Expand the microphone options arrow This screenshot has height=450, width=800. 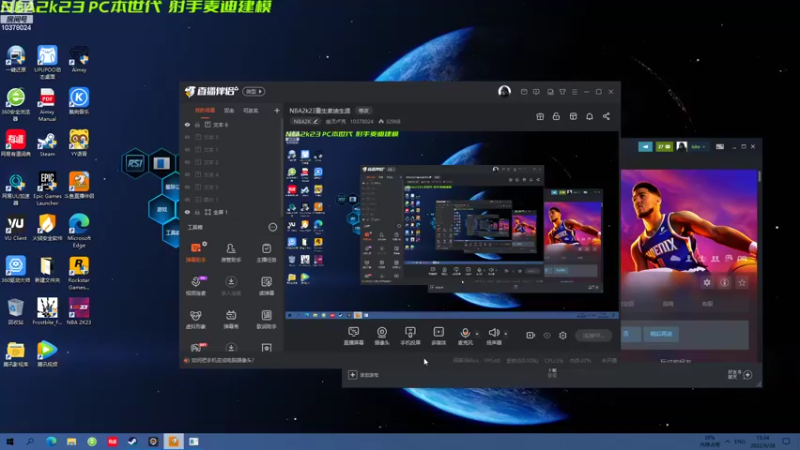pos(477,334)
